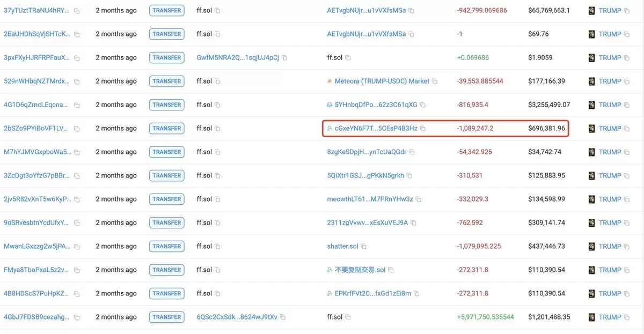This screenshot has height=334, width=644.
Task: Open the Meteora (TRUMP-USDC) Market account
Action: (382, 81)
